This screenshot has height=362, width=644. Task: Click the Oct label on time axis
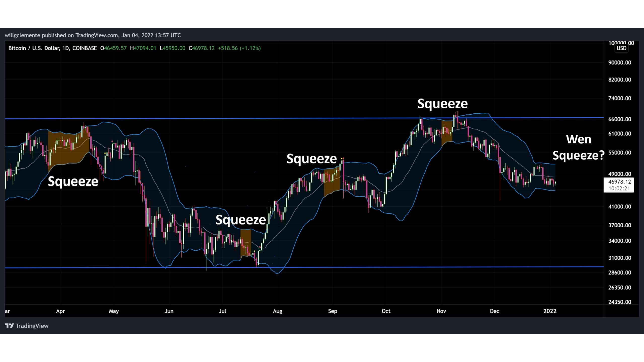(386, 311)
